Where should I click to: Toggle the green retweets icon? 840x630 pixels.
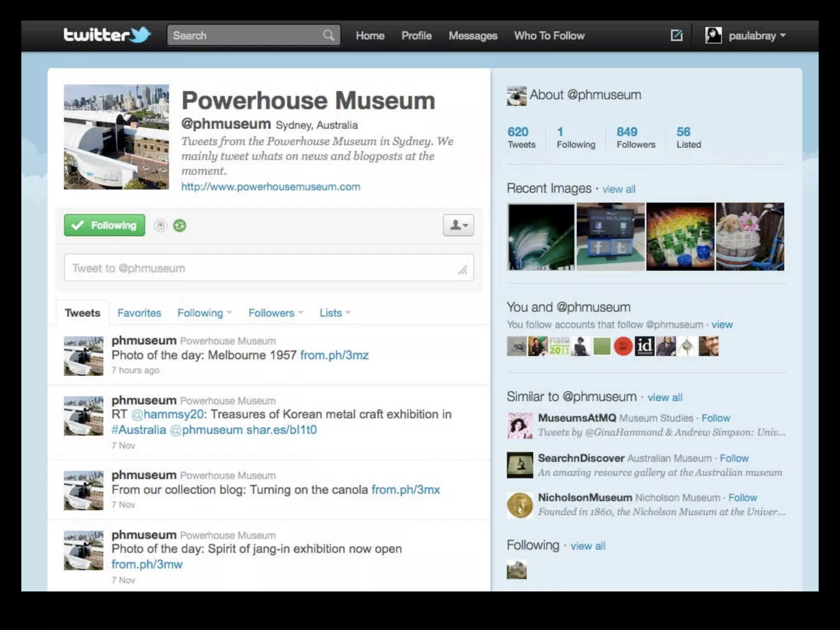(x=180, y=226)
